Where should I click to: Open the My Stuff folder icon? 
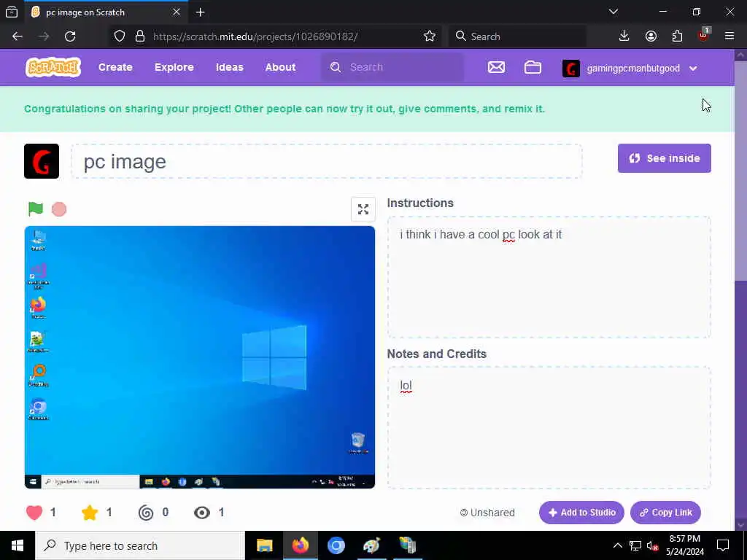coord(533,68)
